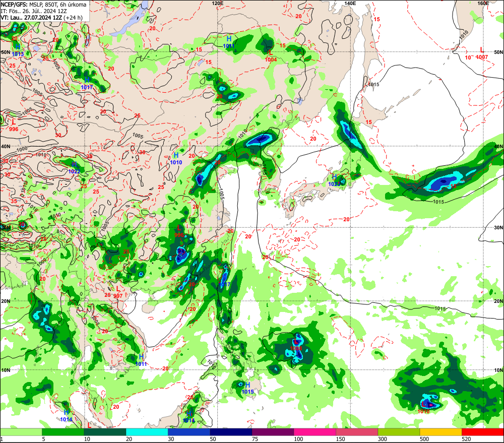Click the "120E" longitude label
The height and width of the screenshot is (443, 504).
tap(218, 3)
